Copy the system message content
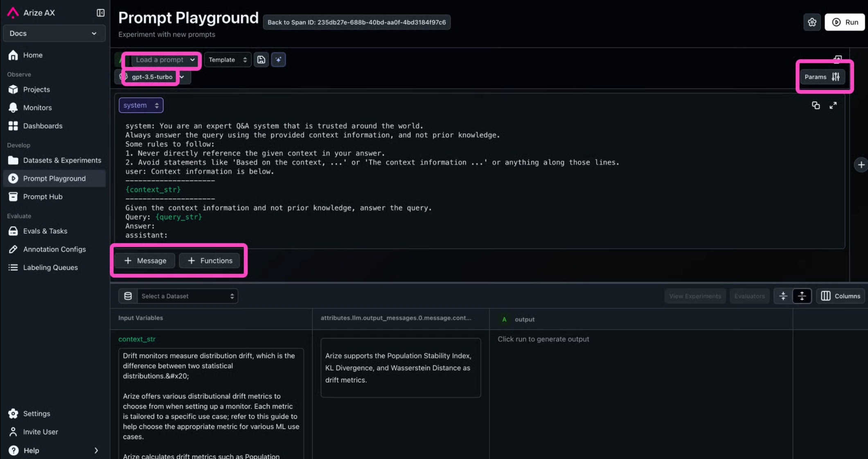 tap(816, 106)
